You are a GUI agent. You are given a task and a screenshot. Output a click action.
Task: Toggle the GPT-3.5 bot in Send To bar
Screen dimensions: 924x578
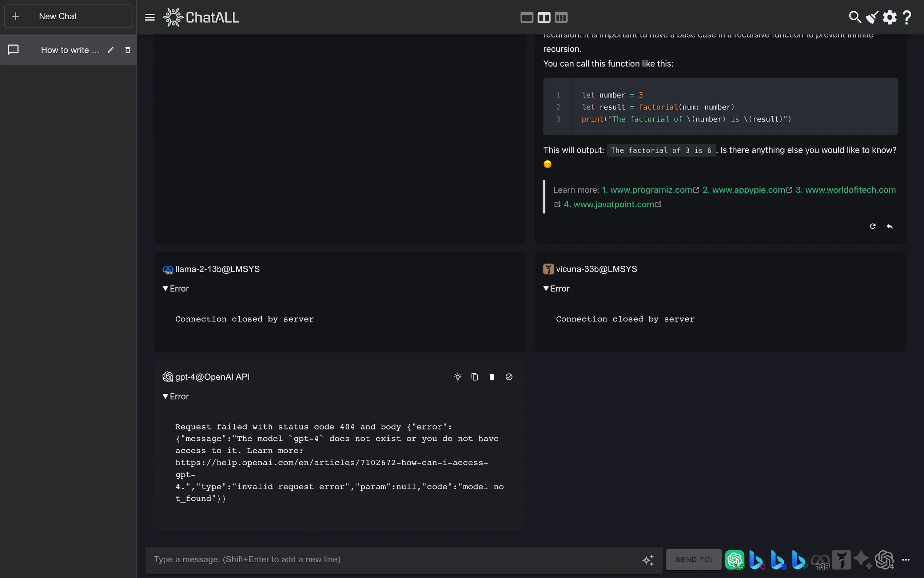coord(734,560)
